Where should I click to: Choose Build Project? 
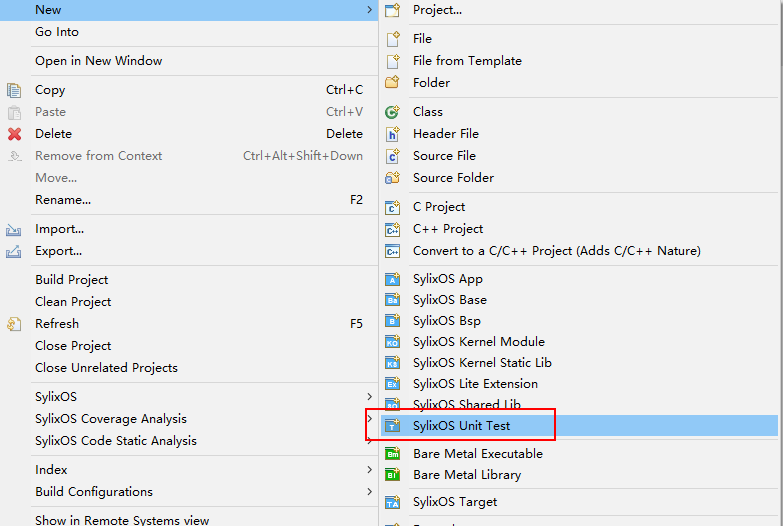(x=190, y=280)
